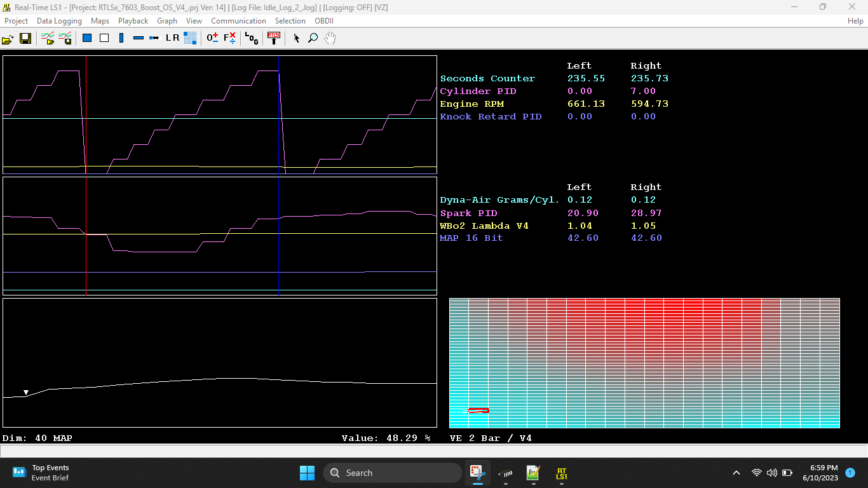Viewport: 868px width, 488px height.
Task: Click the F multiply/divide factor icon
Action: 229,38
